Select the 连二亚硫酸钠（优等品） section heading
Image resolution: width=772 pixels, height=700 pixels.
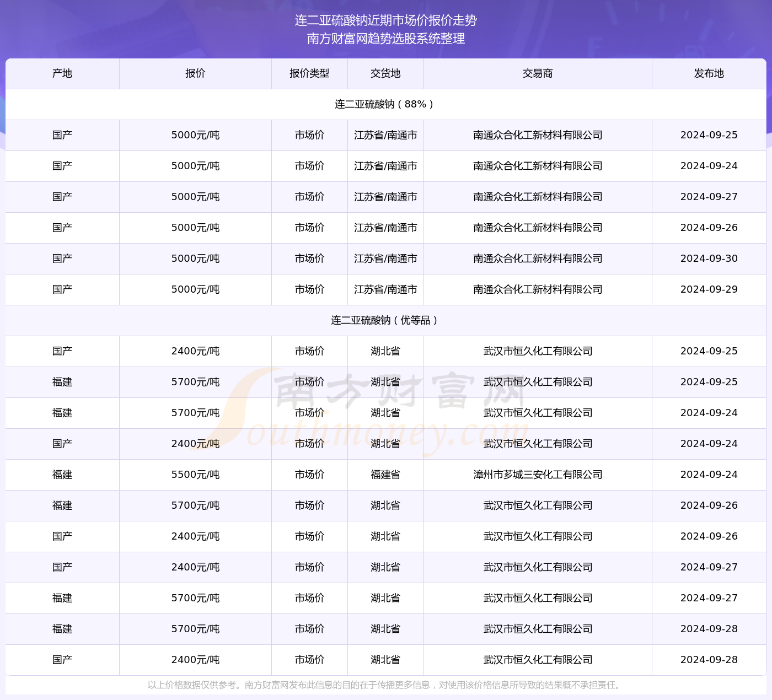coord(385,320)
